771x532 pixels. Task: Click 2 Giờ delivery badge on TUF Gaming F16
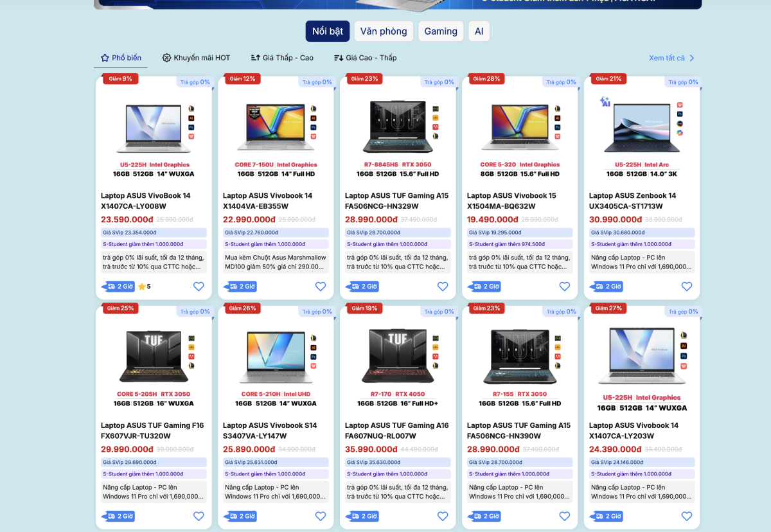(118, 516)
